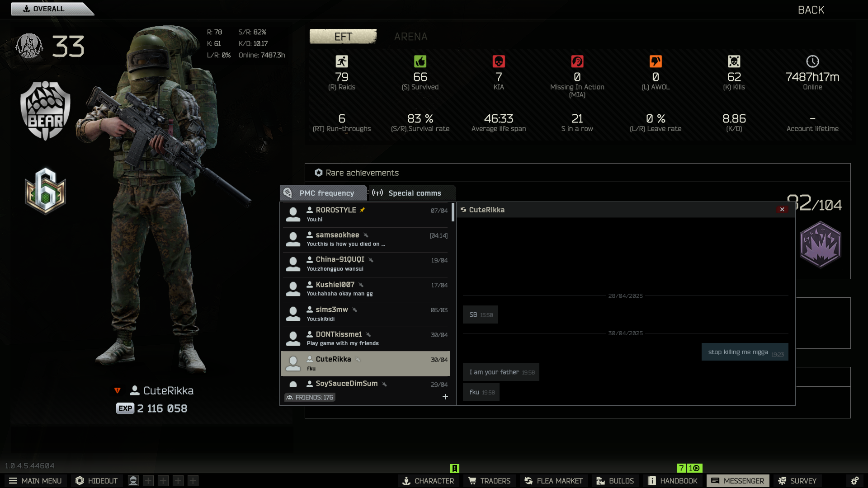This screenshot has width=868, height=488.
Task: Open the Handbook
Action: (673, 481)
